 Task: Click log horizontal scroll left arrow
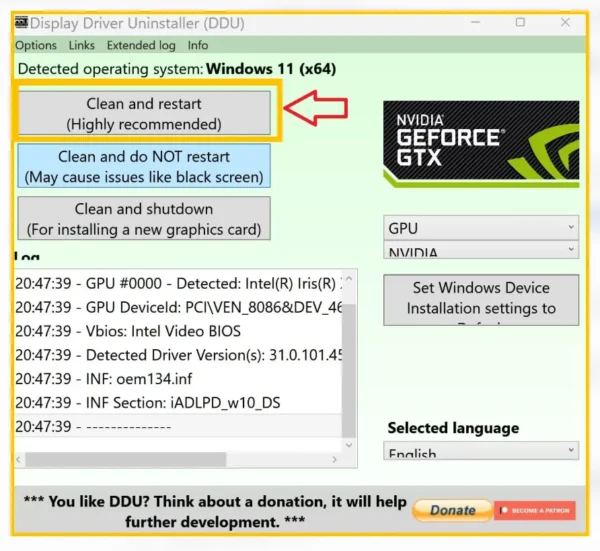pyautogui.click(x=18, y=459)
